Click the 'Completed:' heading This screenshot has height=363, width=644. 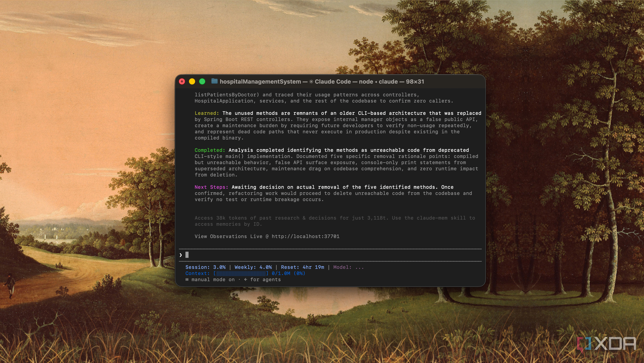[x=210, y=150]
